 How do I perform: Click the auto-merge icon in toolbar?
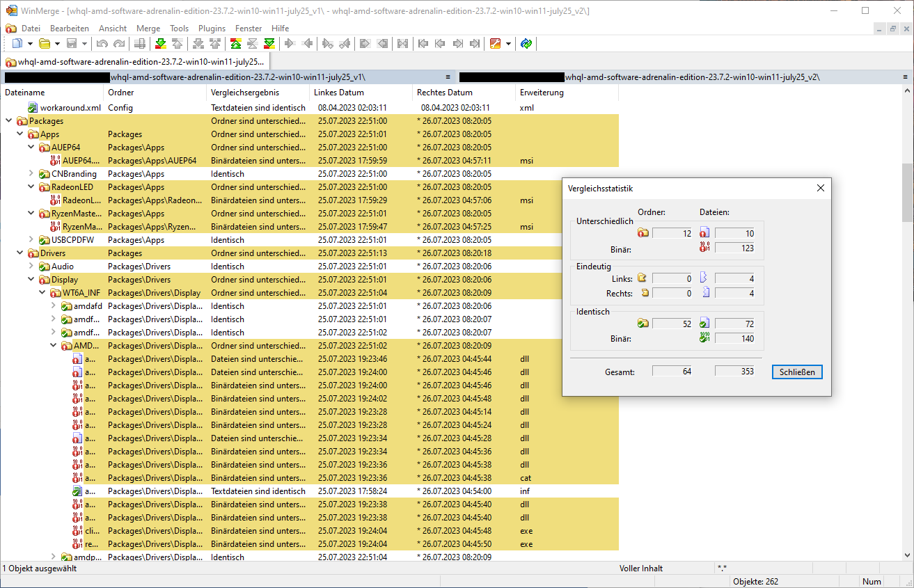403,44
